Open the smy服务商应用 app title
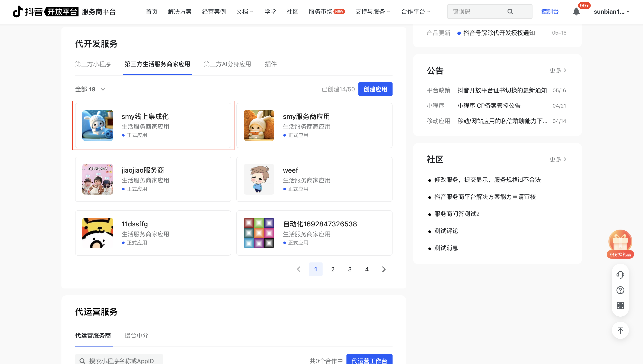This screenshot has width=643, height=364. pyautogui.click(x=306, y=116)
